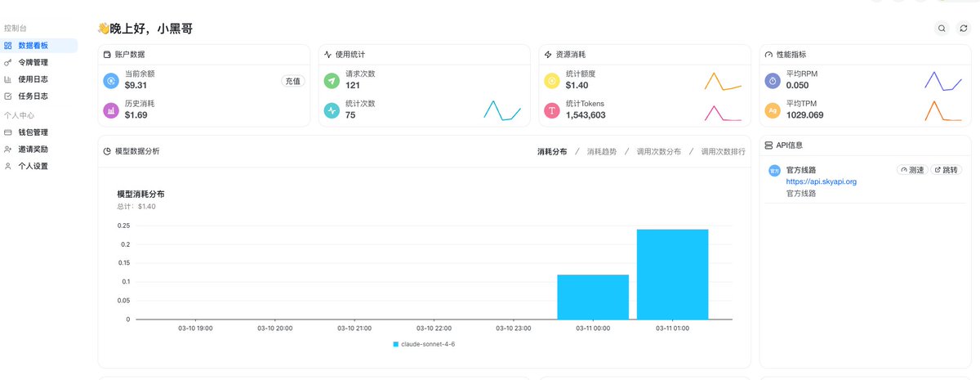Image resolution: width=980 pixels, height=380 pixels.
Task: Click the $9.31 balance value
Action: tap(136, 86)
